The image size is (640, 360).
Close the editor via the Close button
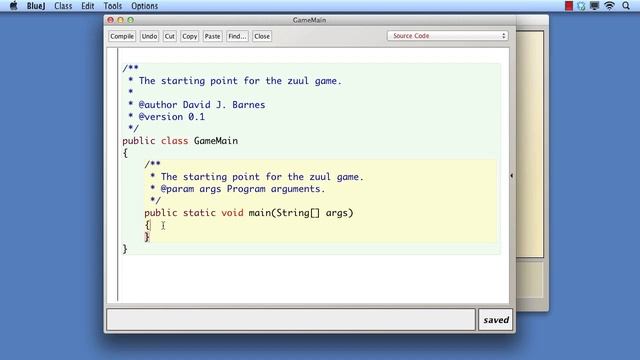pos(262,36)
